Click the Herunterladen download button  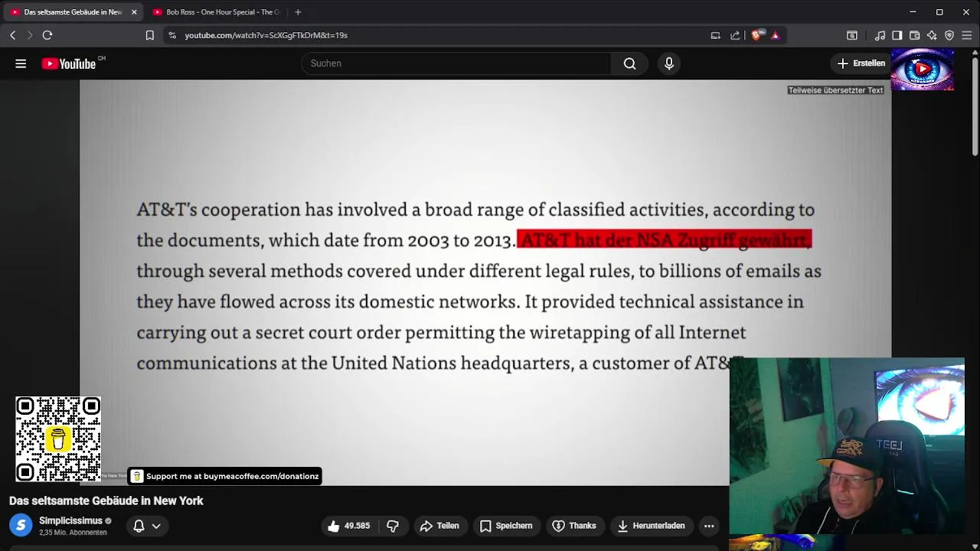pos(651,526)
